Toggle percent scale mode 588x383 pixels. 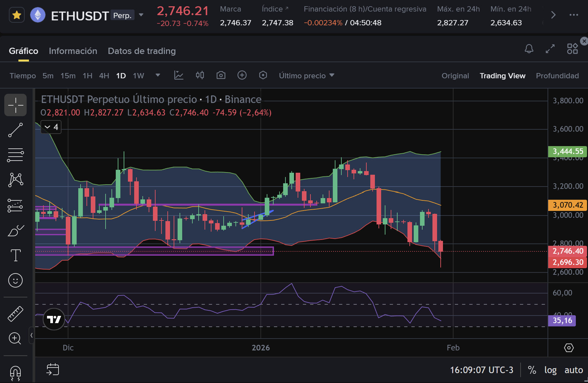tap(532, 370)
